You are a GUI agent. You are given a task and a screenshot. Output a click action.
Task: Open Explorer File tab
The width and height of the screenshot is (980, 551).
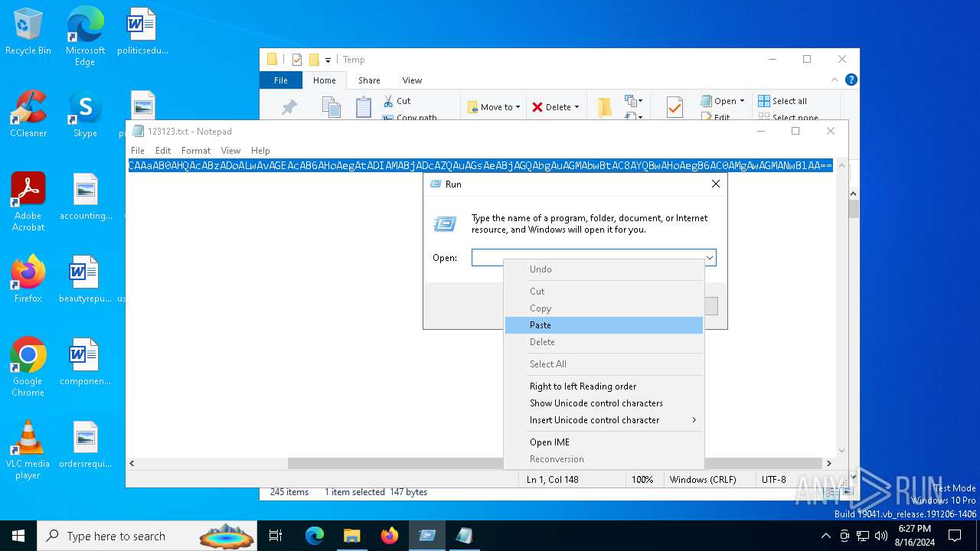coord(281,80)
